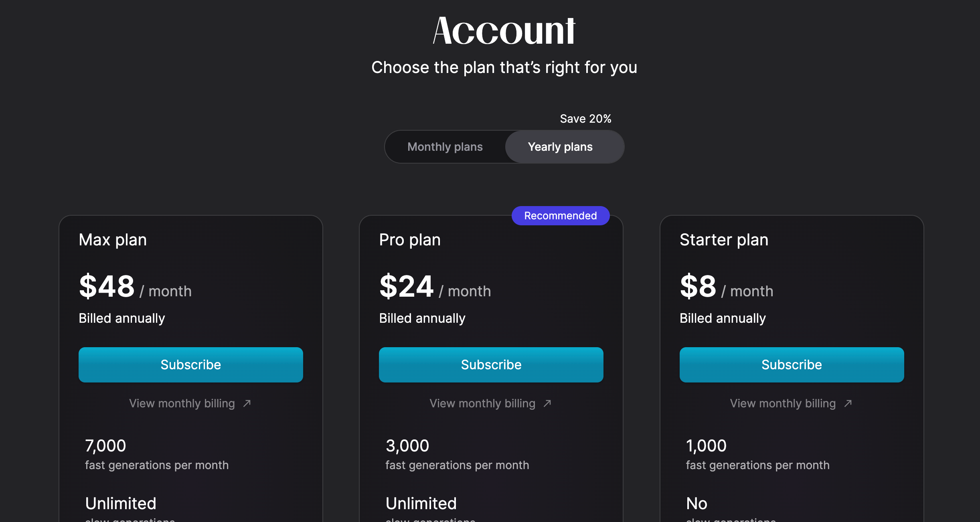Viewport: 980px width, 522px height.
Task: Click arrow icon beside Starter plan monthly billing
Action: click(848, 403)
